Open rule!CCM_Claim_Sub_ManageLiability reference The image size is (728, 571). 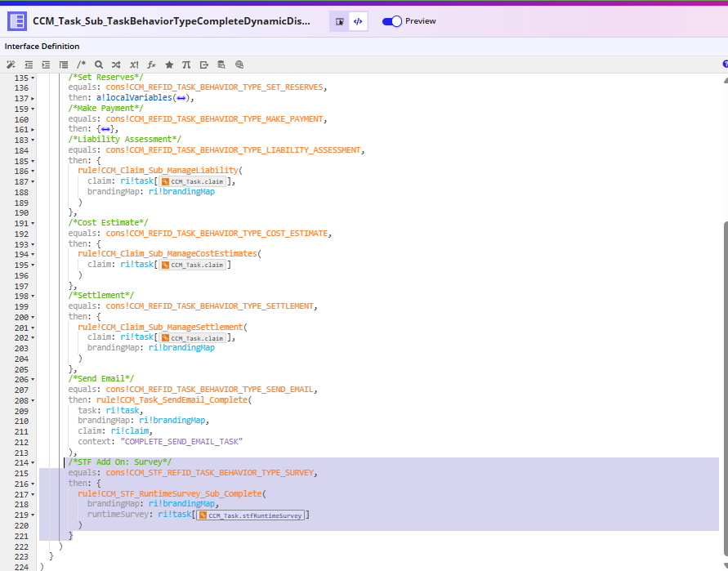(158, 171)
